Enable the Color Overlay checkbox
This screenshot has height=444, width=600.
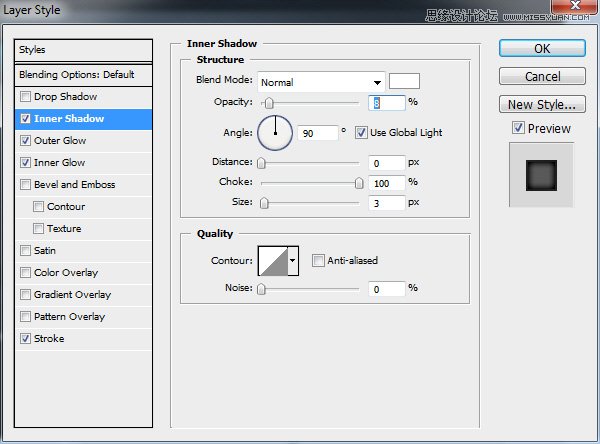point(25,273)
